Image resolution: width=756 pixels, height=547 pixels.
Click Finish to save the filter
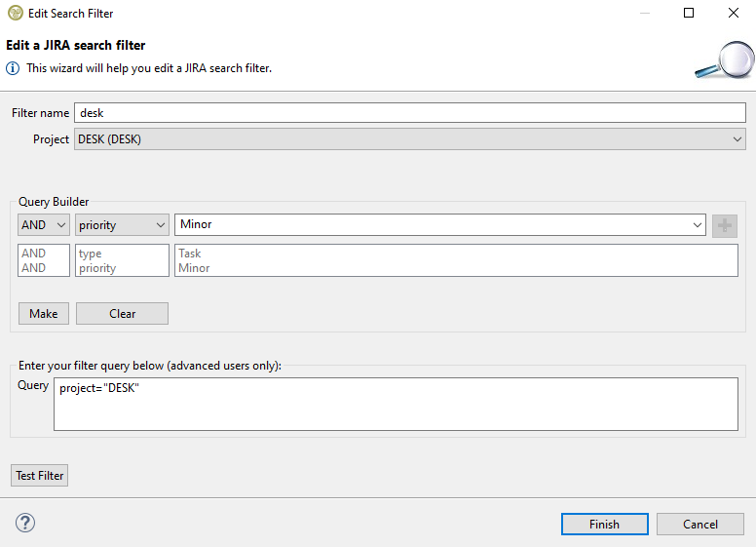604,524
